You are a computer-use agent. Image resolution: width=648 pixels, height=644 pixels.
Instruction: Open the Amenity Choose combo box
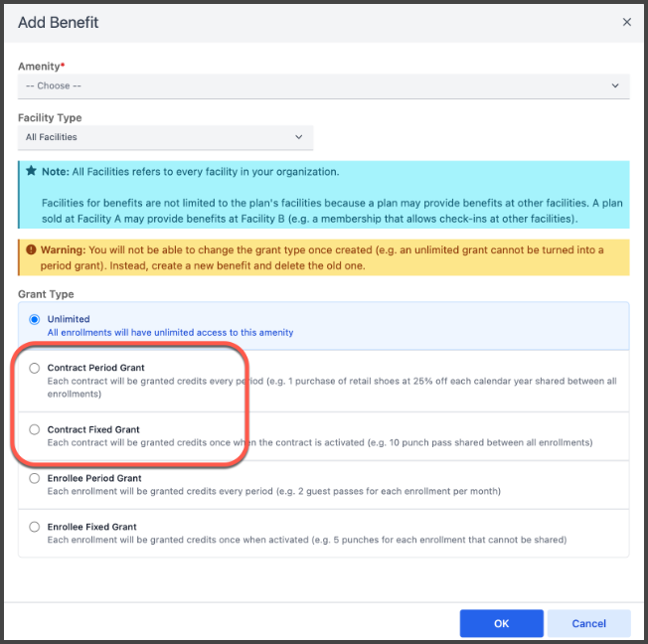[324, 86]
